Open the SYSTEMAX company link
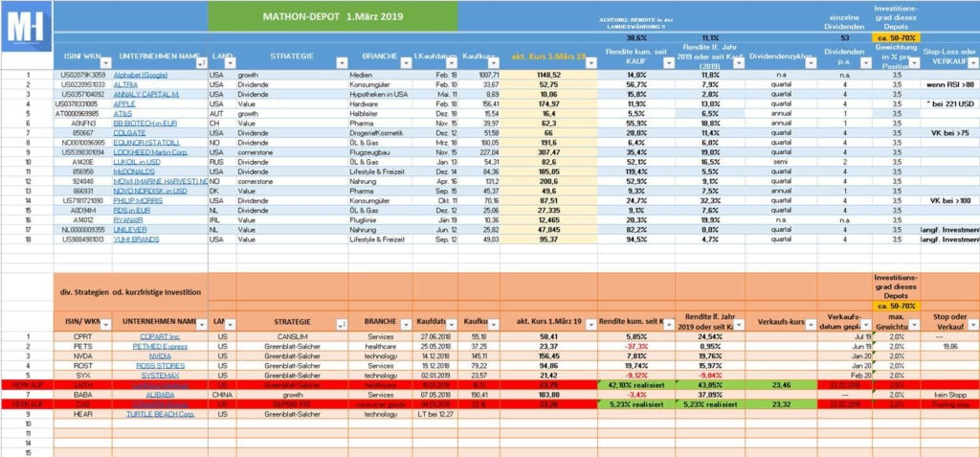 (x=160, y=375)
